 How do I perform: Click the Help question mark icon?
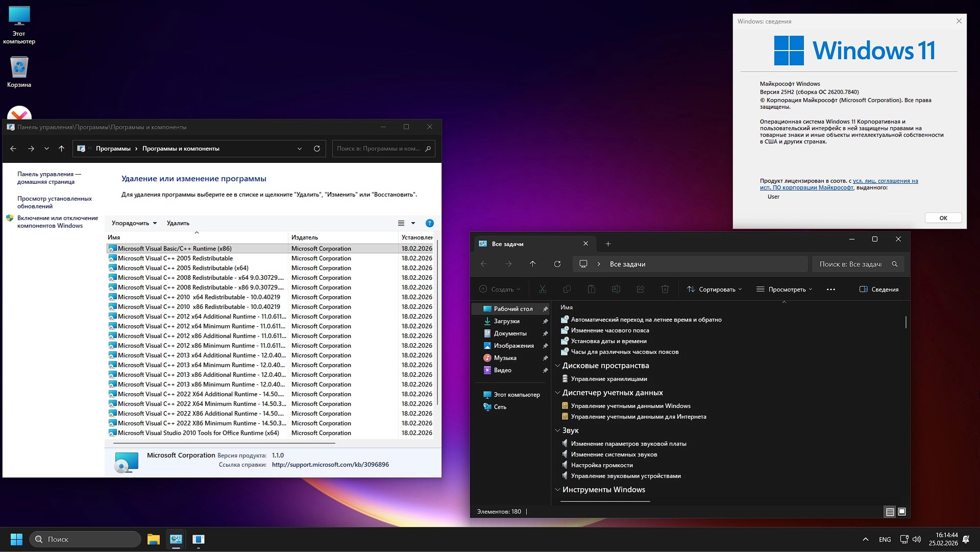coord(429,223)
